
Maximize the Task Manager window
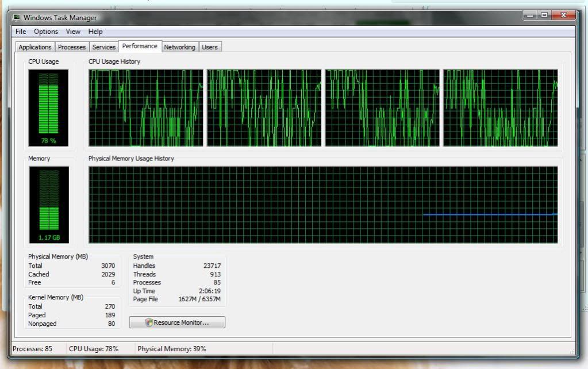(544, 16)
